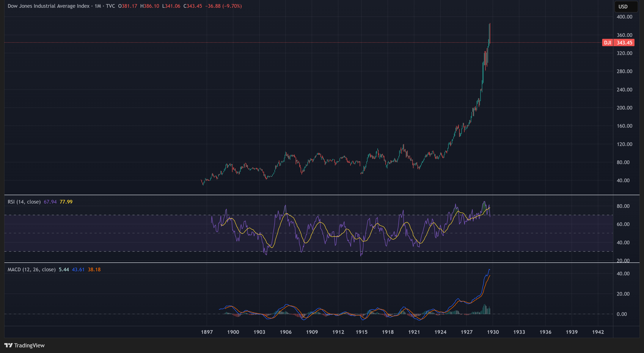Open the RSI (14, close) indicator legend

point(24,202)
